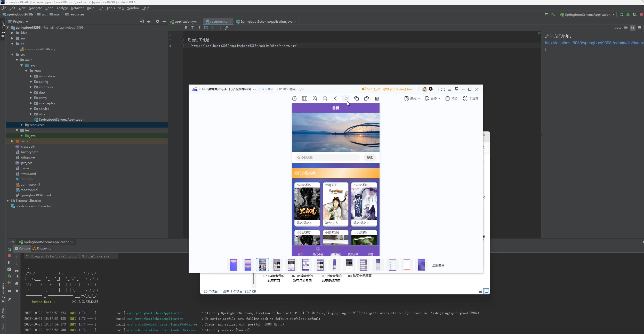Open the 编辑 dropdown in image viewer

point(412,98)
